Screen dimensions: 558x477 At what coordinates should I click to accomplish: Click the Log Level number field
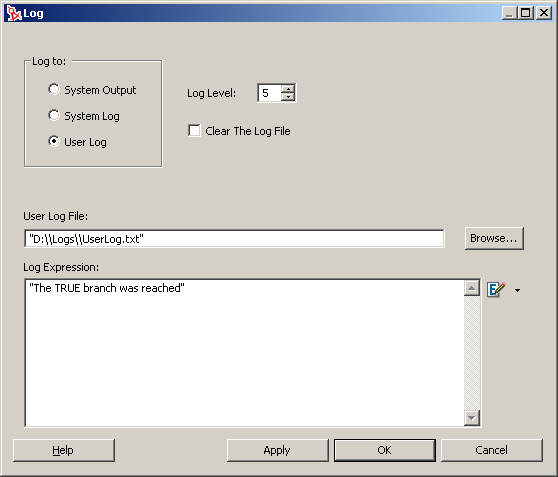(x=269, y=93)
